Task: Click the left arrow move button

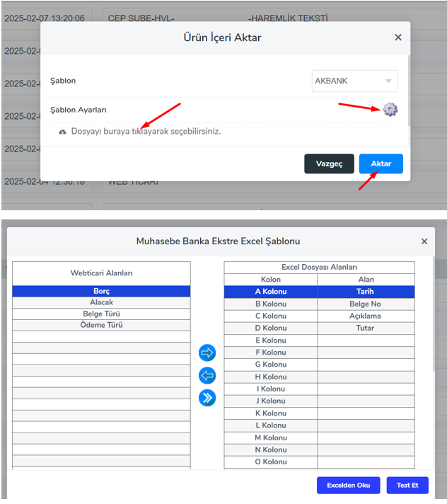Action: [207, 375]
